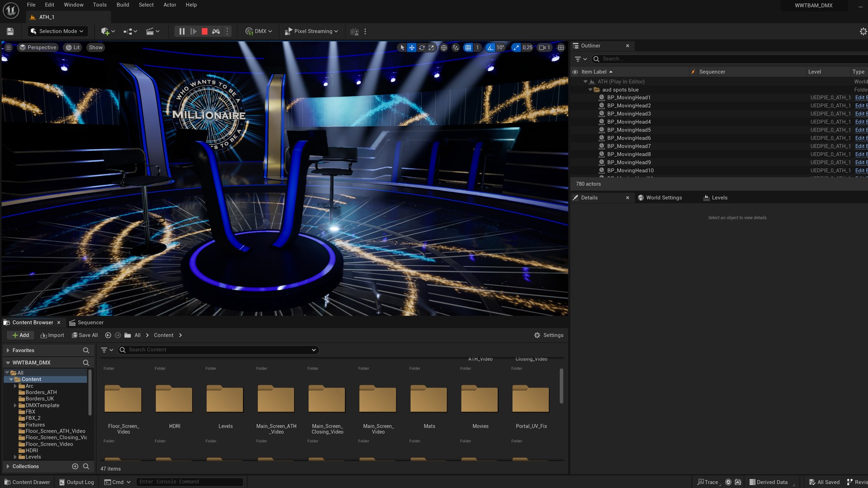Open the editor settings gear icon
The image size is (868, 488).
863,31
